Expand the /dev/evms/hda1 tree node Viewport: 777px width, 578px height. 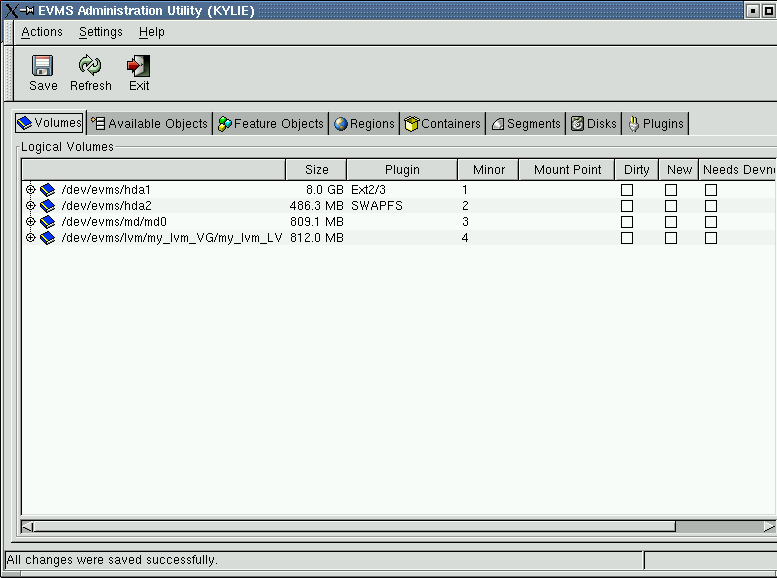[30, 190]
